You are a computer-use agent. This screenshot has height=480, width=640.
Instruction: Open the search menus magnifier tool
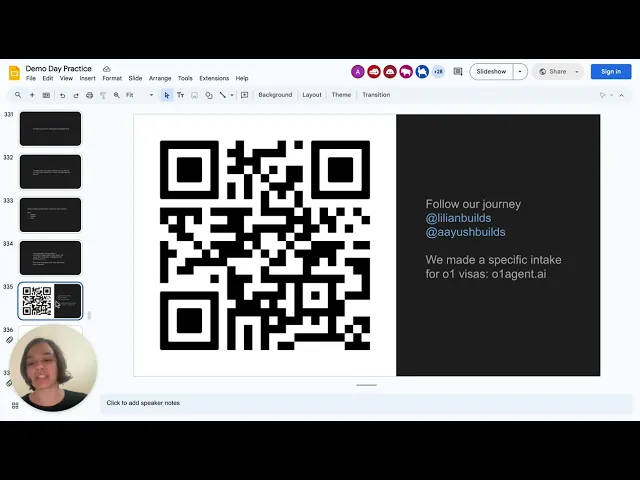click(18, 95)
